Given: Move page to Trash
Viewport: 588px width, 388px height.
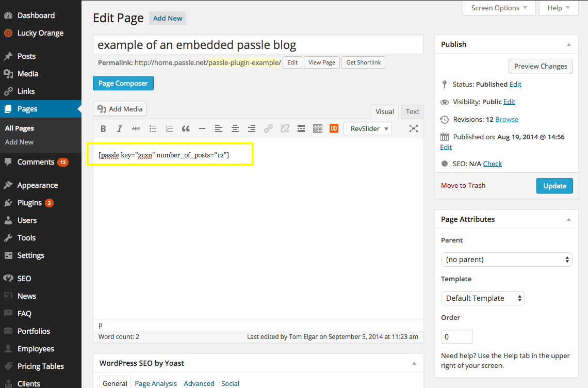Looking at the screenshot, I should click(x=463, y=185).
